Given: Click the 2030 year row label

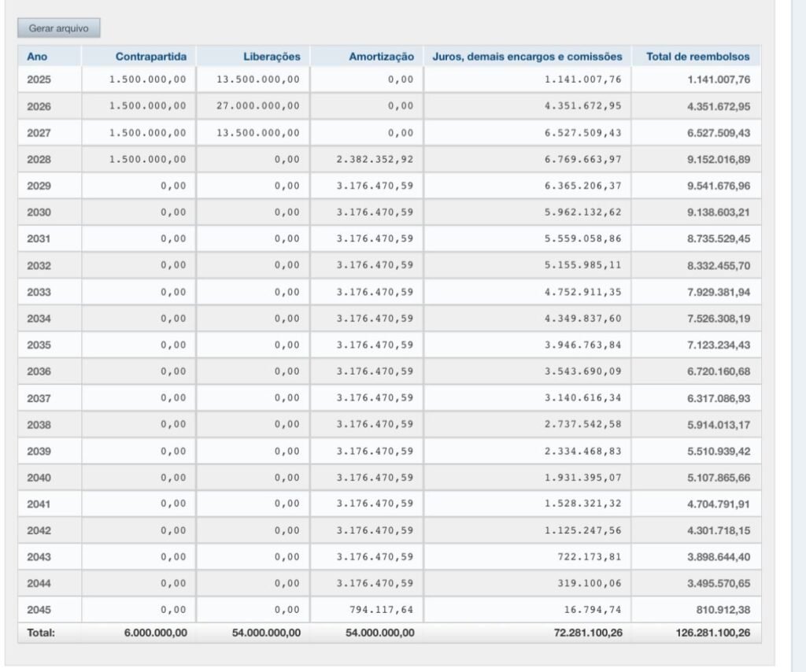Looking at the screenshot, I should click(x=39, y=212).
